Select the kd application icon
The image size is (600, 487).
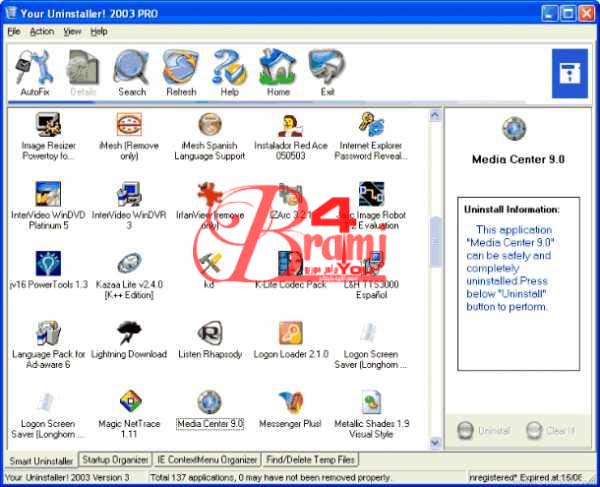210,263
